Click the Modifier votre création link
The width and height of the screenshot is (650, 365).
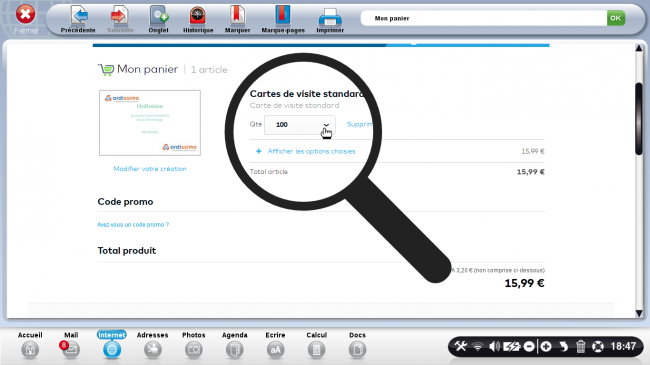(150, 169)
